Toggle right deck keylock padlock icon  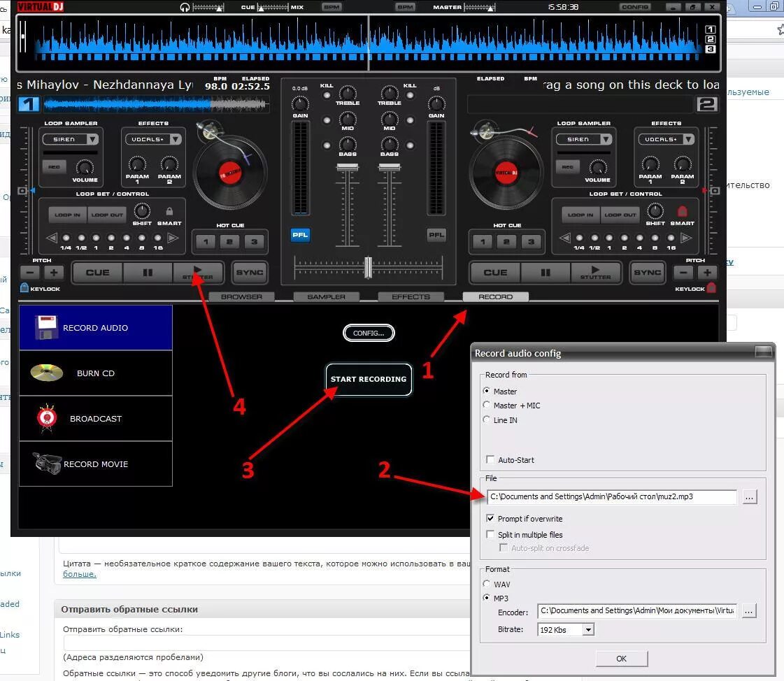[711, 287]
